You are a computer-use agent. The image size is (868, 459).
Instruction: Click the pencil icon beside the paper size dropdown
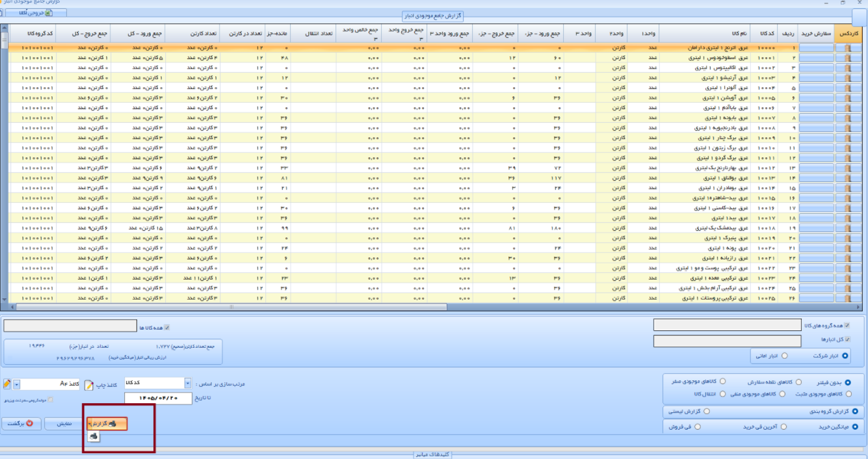(x=7, y=384)
